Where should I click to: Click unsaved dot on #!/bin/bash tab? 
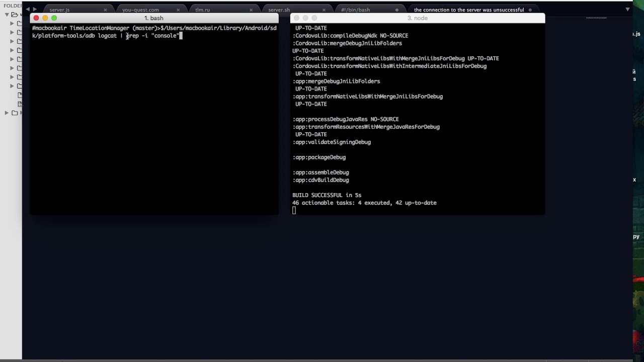[x=397, y=10]
